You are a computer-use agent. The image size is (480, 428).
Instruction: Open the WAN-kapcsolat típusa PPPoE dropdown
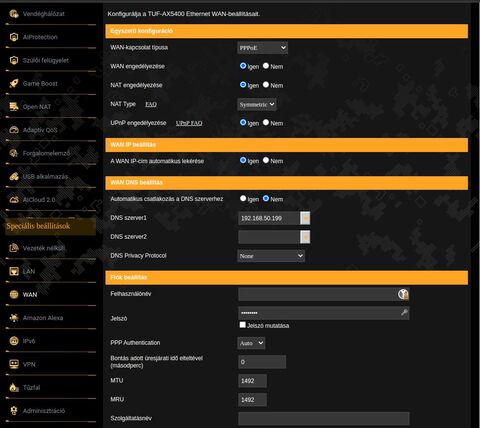pos(263,48)
